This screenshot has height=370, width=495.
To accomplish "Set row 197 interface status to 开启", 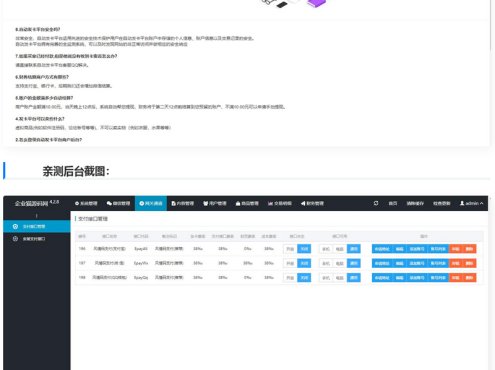I will [290, 263].
